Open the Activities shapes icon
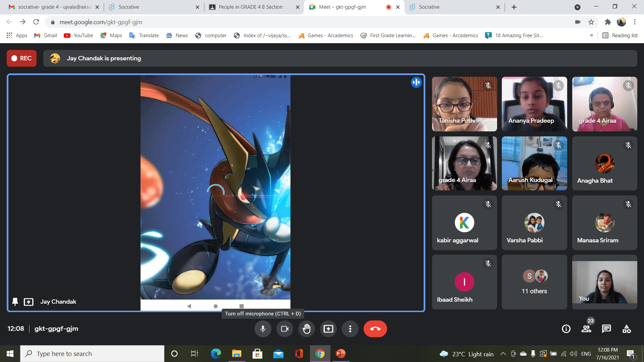Viewport: 644px width, 362px height. pos(626,329)
